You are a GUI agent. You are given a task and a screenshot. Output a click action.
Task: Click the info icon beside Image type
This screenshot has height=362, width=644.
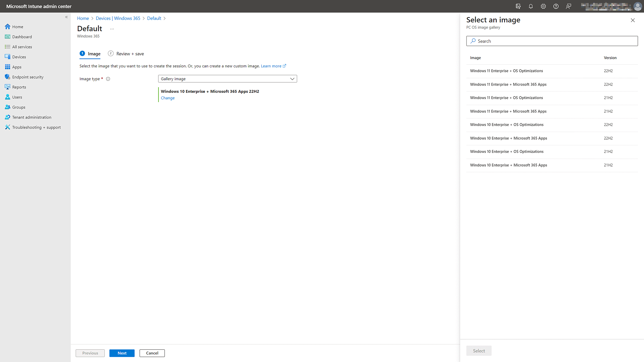pyautogui.click(x=108, y=79)
